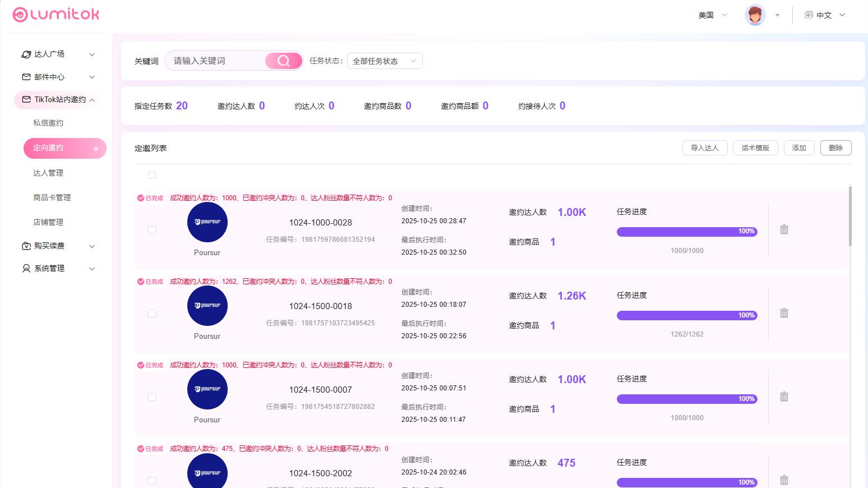Click Poursur avatar of task 1024-1000-0028
This screenshot has width=868, height=488.
207,222
